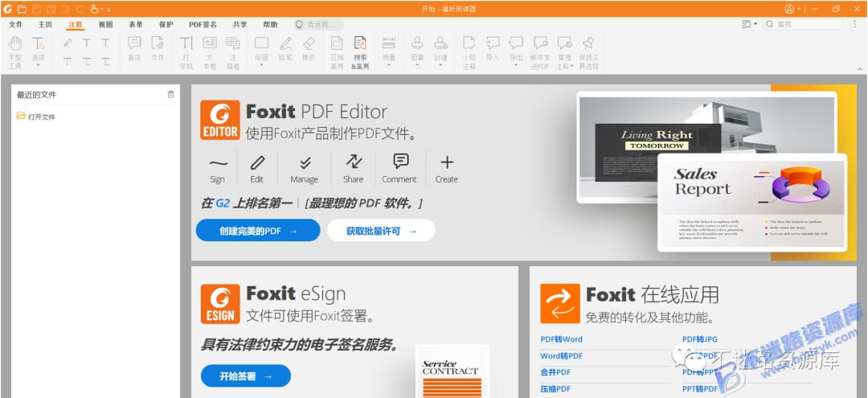Send comments via email as FDF
The width and height of the screenshot is (868, 398).
coord(540,52)
